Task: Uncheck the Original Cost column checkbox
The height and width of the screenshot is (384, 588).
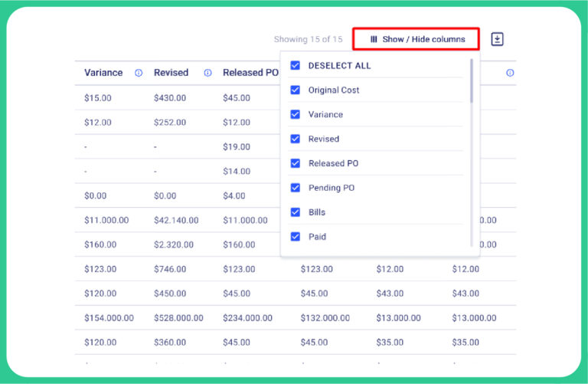Action: pos(296,90)
